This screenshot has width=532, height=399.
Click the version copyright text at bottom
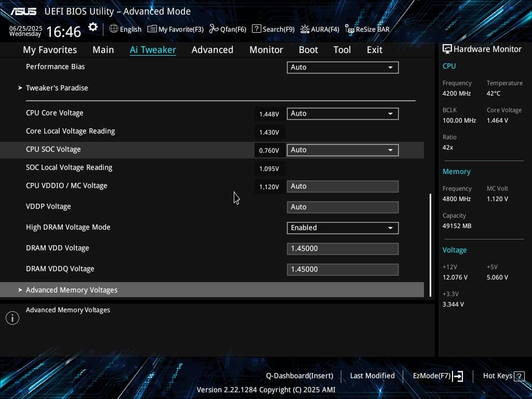tap(266, 390)
